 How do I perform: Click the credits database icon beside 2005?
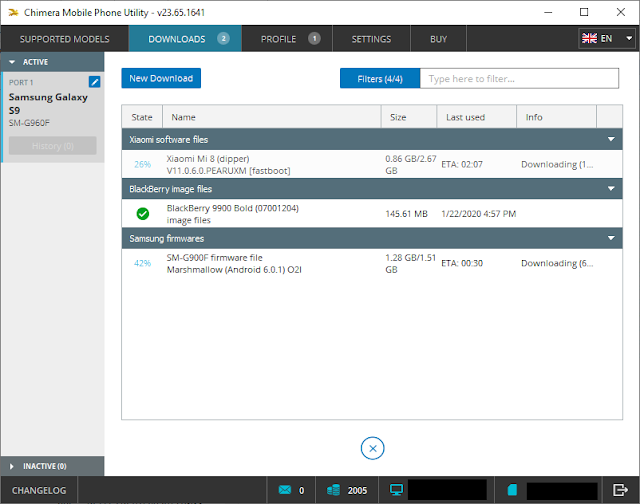pos(333,490)
